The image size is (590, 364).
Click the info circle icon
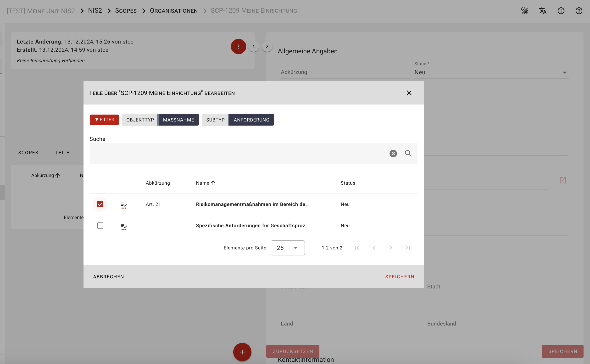pos(561,11)
